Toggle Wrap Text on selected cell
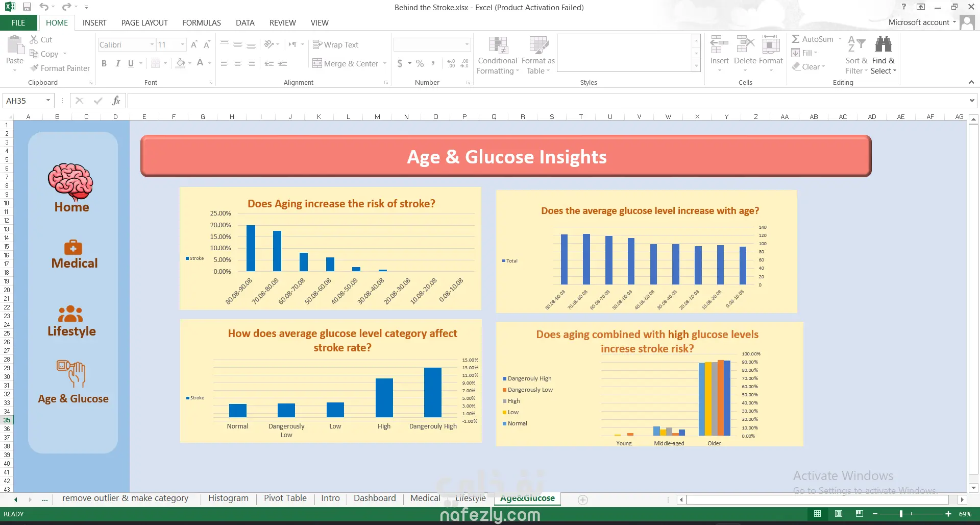 [x=335, y=45]
